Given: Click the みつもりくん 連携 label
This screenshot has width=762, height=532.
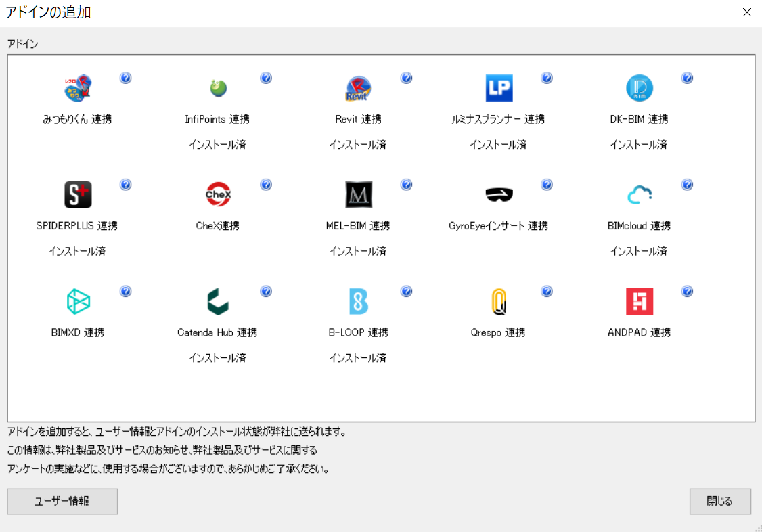Looking at the screenshot, I should [x=78, y=120].
